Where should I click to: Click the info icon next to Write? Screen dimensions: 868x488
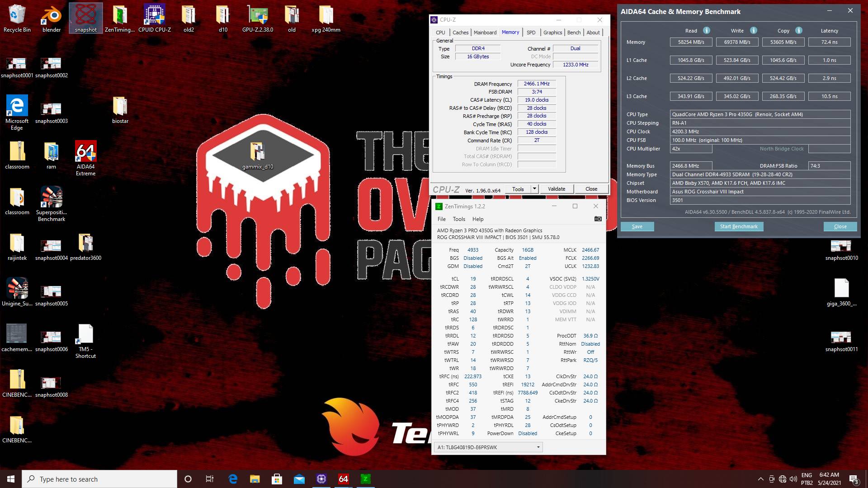pyautogui.click(x=753, y=30)
